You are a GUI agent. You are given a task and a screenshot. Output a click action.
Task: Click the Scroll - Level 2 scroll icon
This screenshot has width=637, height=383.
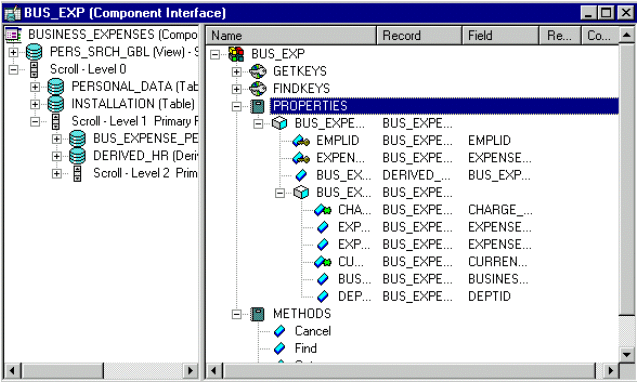pyautogui.click(x=77, y=173)
